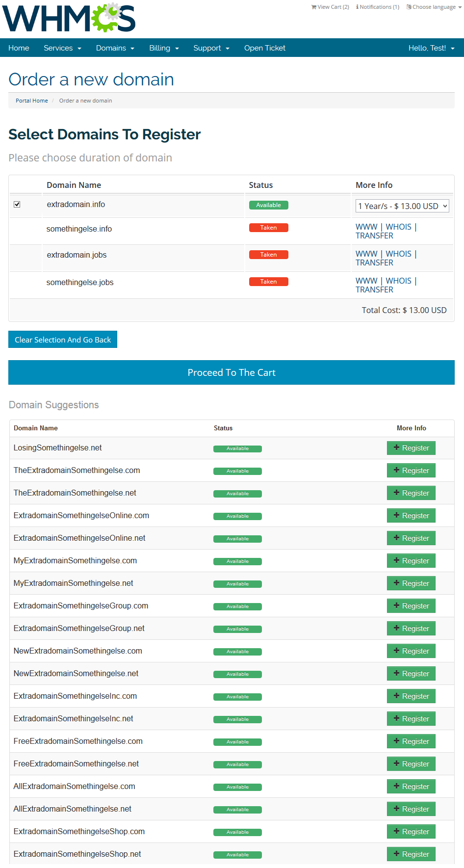
Task: Register ExtradomainSomethingelseOnline.com
Action: point(411,516)
